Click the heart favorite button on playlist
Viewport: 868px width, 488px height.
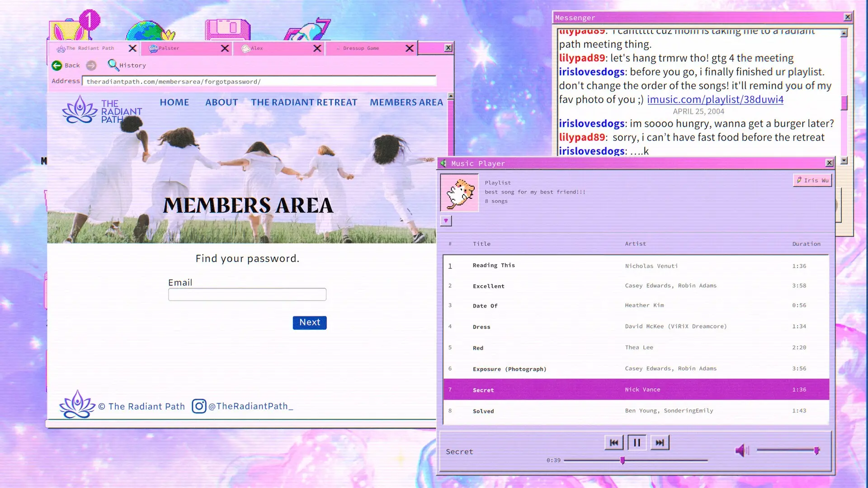pos(446,221)
